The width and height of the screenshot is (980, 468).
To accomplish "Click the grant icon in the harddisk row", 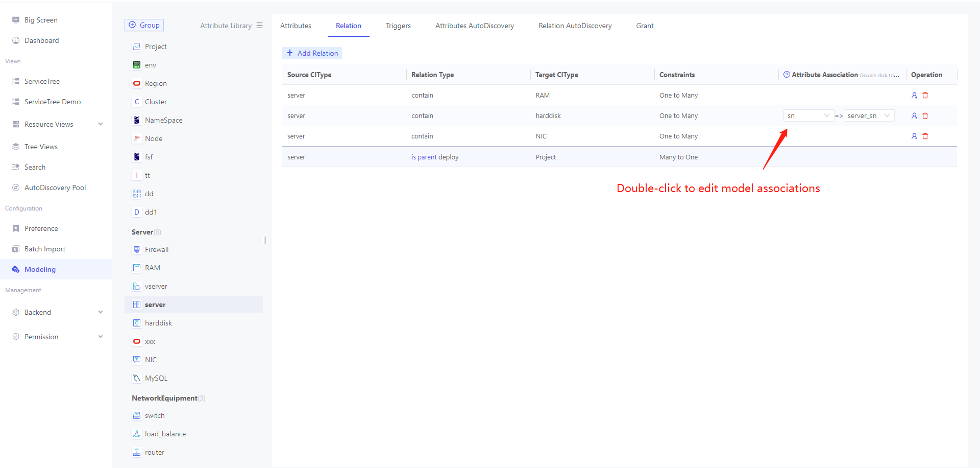I will coord(914,116).
